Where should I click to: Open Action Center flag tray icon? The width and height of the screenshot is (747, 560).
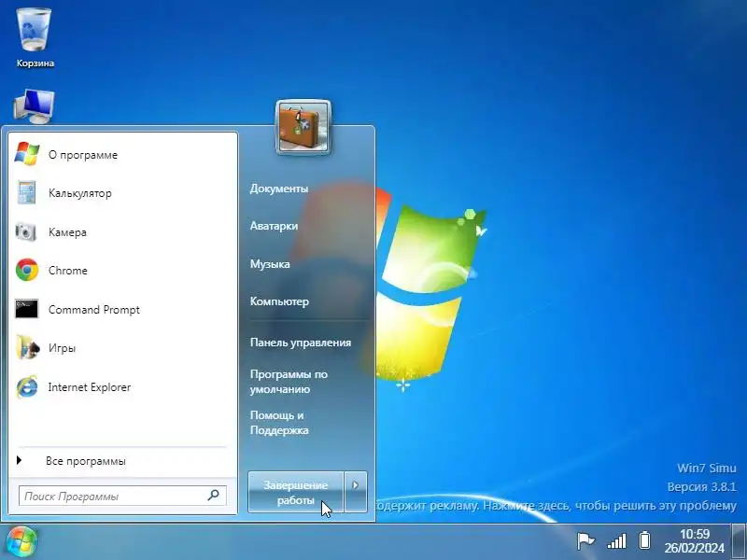[x=585, y=541]
